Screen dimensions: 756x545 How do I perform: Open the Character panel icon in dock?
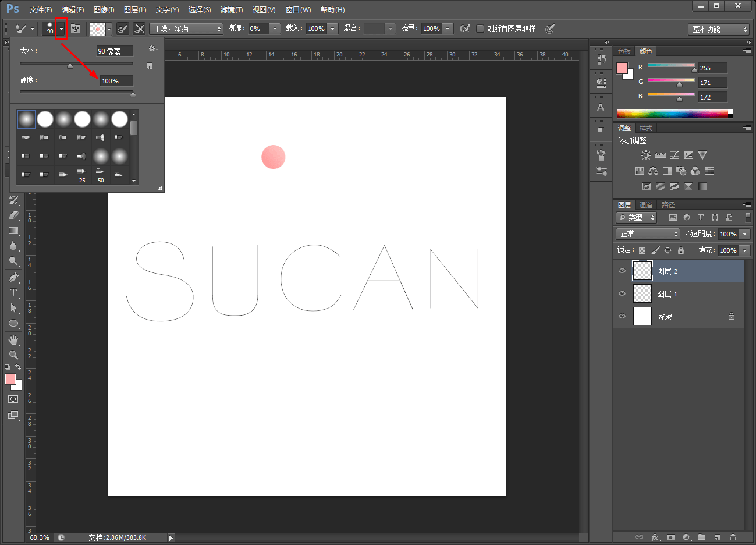[601, 107]
